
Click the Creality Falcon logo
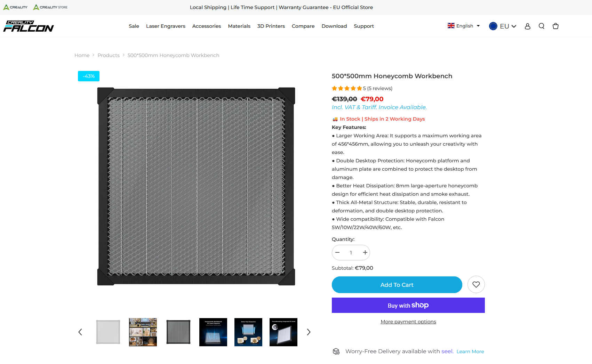point(29,26)
